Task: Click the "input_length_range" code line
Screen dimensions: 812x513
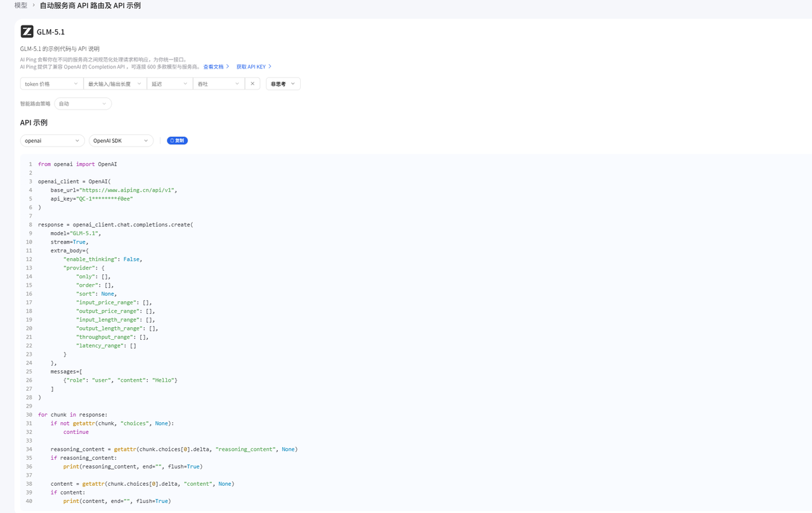Action: click(115, 320)
